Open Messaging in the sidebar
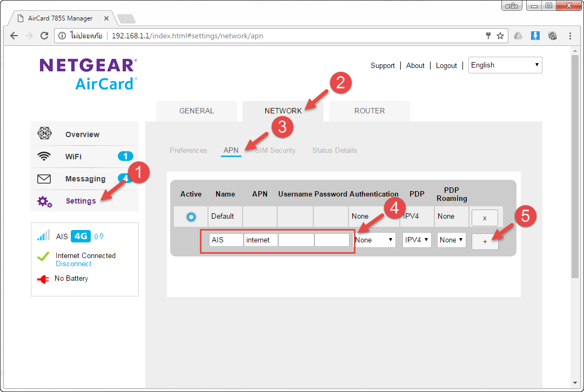Screen dimensions: 584x392 click(x=85, y=179)
